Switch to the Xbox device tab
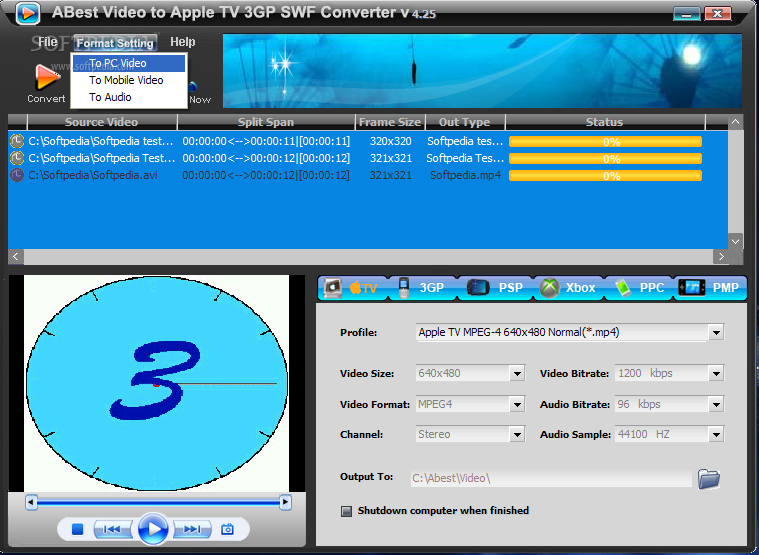Viewport: 759px width, 555px height. 567,288
